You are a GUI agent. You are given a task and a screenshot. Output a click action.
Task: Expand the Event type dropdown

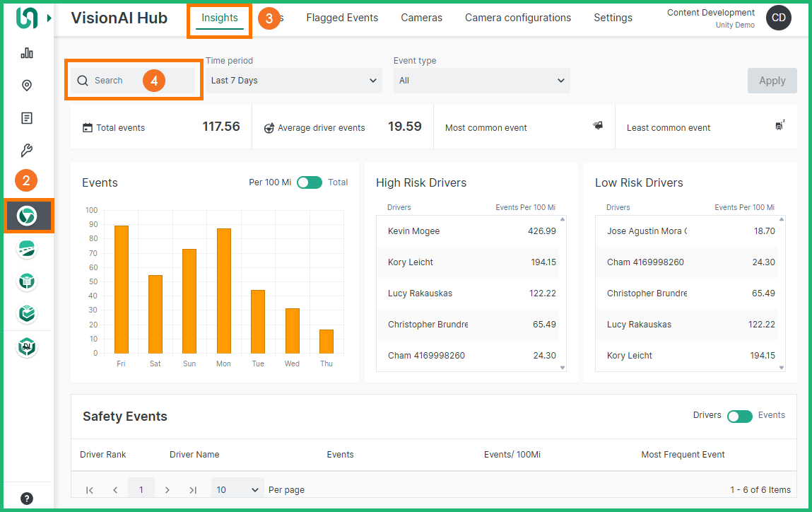click(481, 81)
